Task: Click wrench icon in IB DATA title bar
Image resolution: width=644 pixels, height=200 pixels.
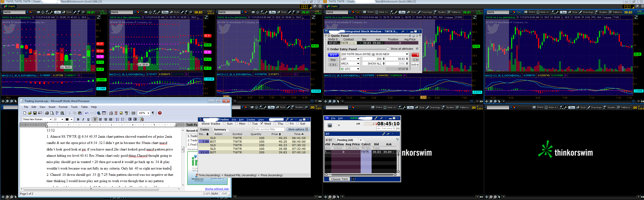Action: coord(376,118)
